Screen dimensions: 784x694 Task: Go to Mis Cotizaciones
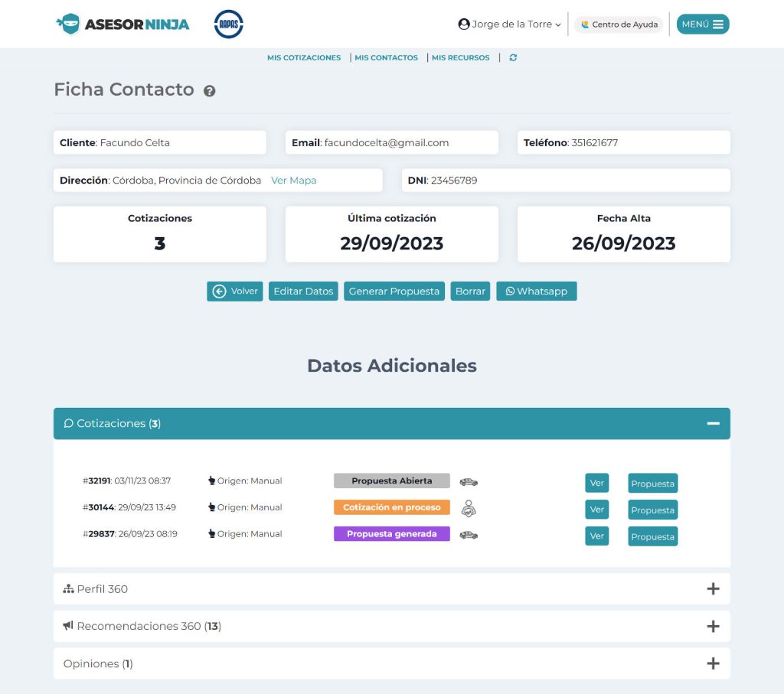(x=304, y=57)
